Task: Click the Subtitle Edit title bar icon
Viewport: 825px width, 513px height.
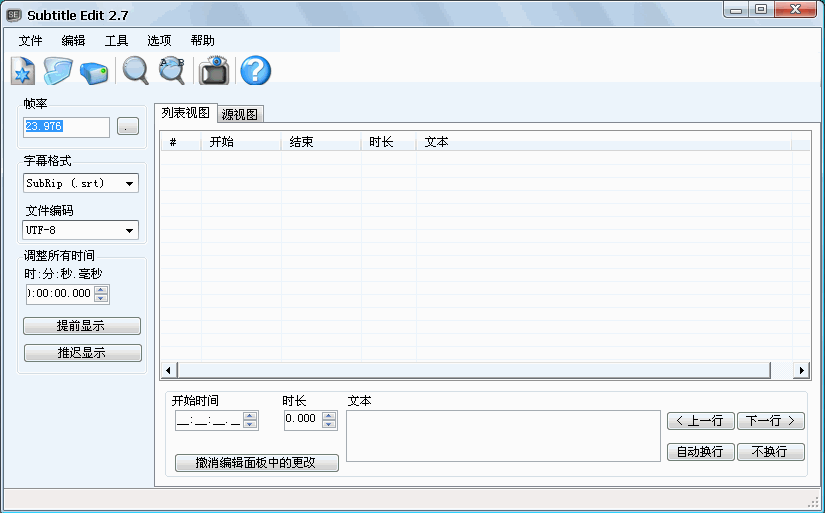Action: [14, 15]
